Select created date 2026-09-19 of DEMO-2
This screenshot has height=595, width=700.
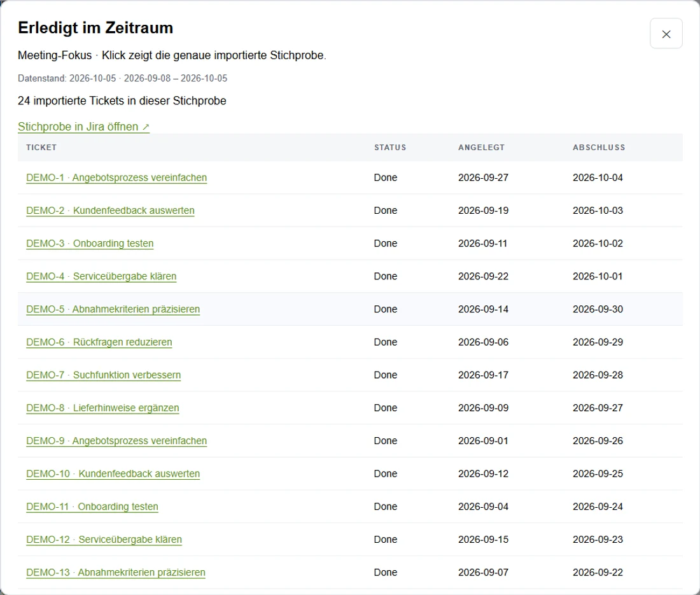click(483, 211)
